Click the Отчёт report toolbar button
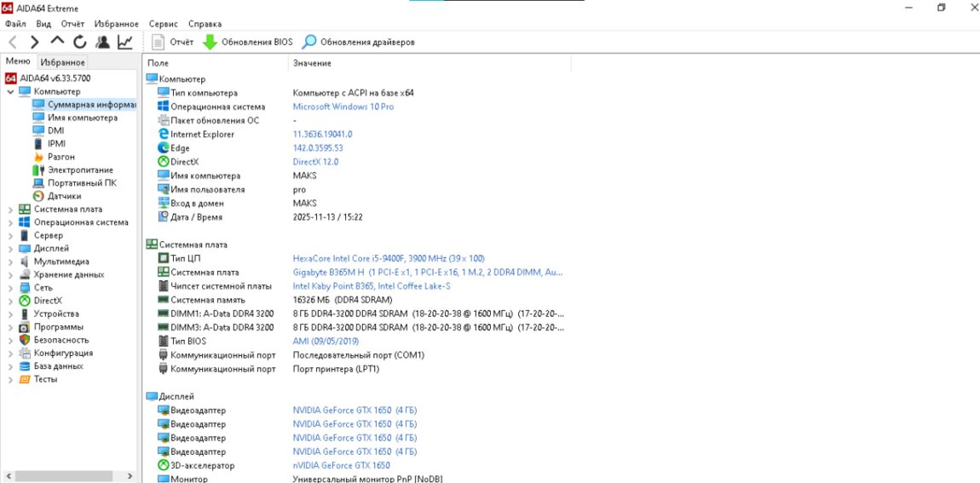The width and height of the screenshot is (980, 483). [x=172, y=42]
